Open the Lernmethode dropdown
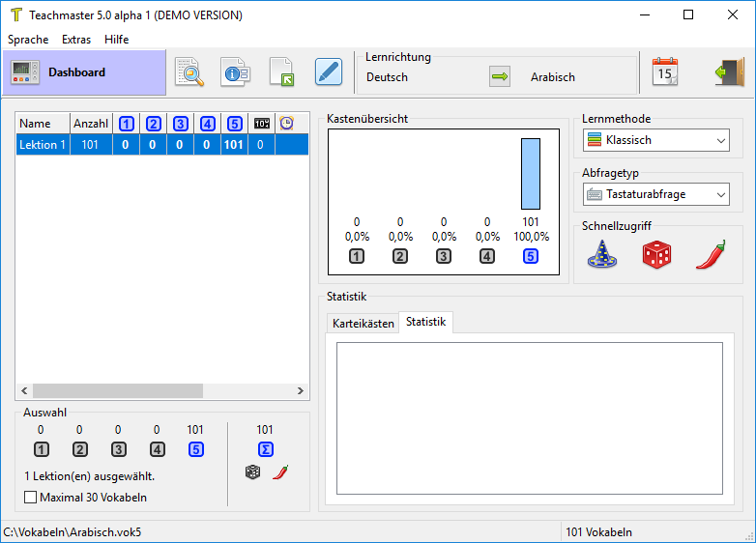The image size is (756, 543). click(x=655, y=140)
